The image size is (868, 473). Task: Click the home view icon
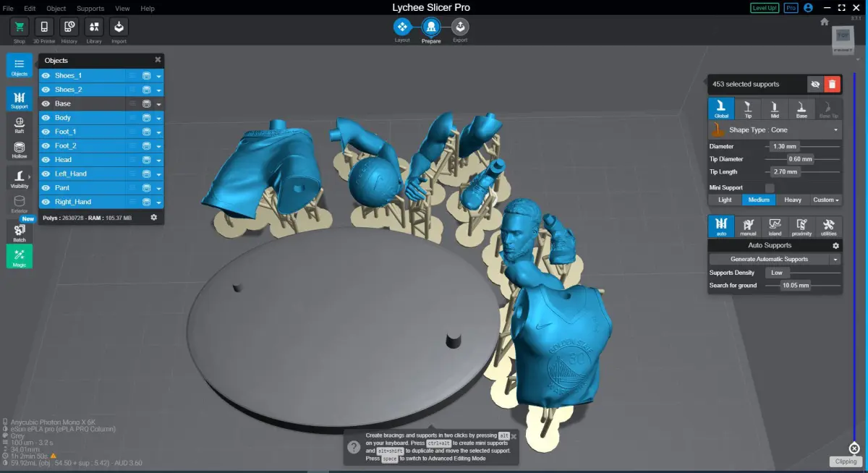click(825, 22)
